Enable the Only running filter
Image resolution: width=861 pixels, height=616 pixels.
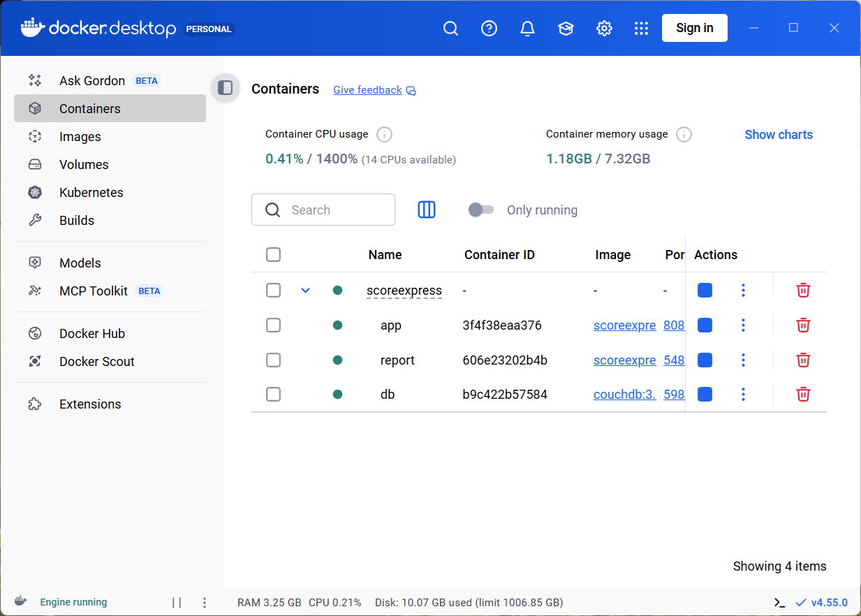pos(481,210)
